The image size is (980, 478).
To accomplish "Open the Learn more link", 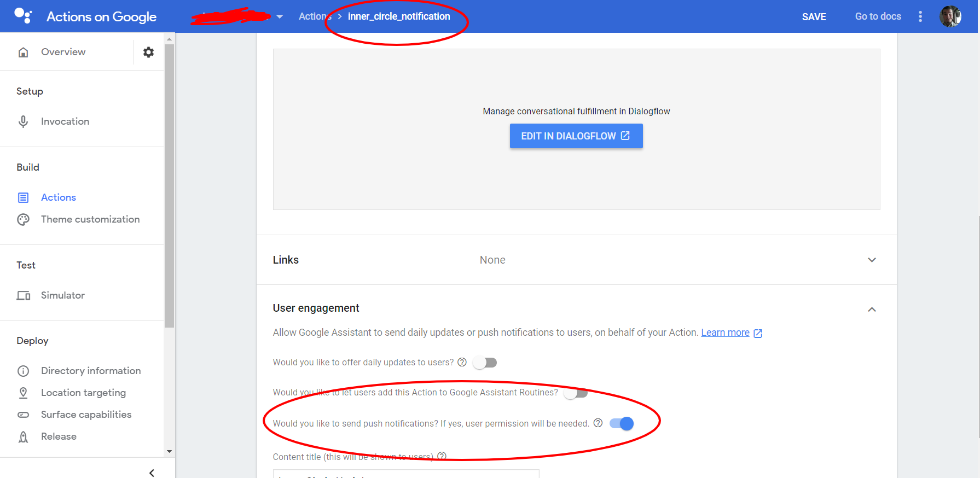I will pyautogui.click(x=725, y=333).
